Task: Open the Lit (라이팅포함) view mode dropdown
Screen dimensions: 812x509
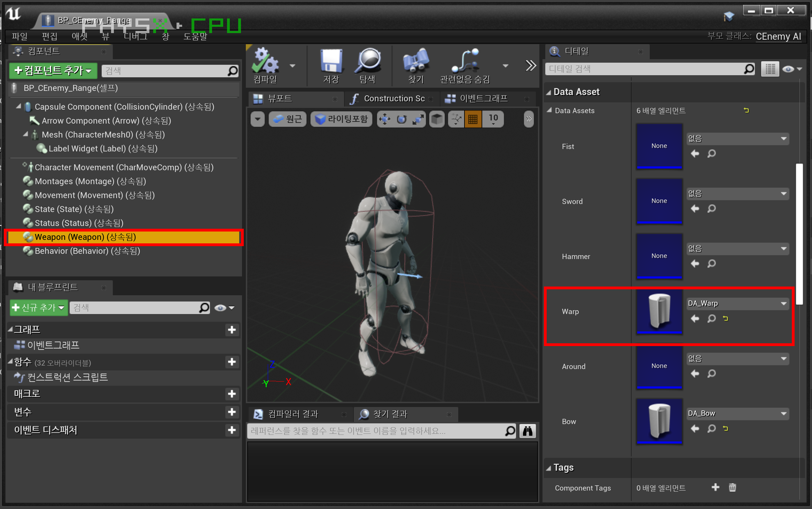Action: tap(341, 119)
